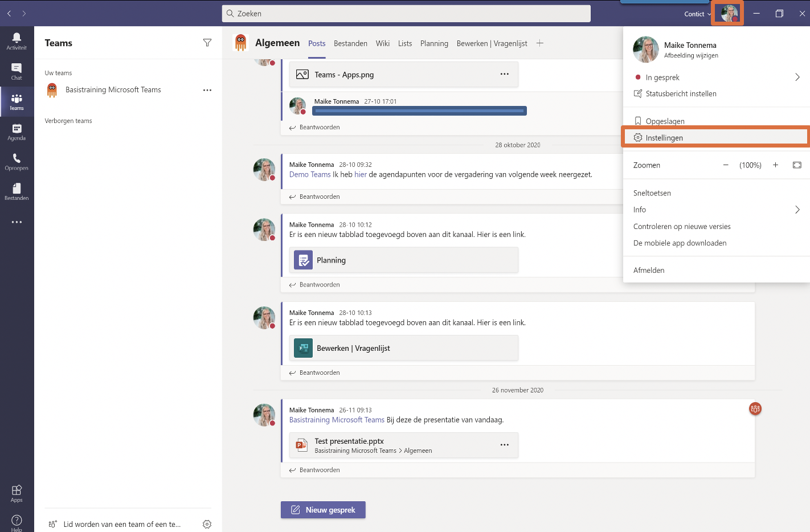The width and height of the screenshot is (810, 532).
Task: Click the orange team reaction icon on last post
Action: click(755, 408)
